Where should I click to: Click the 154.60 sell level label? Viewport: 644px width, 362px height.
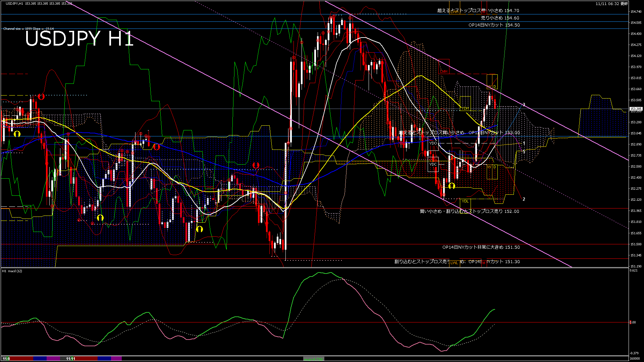point(500,18)
